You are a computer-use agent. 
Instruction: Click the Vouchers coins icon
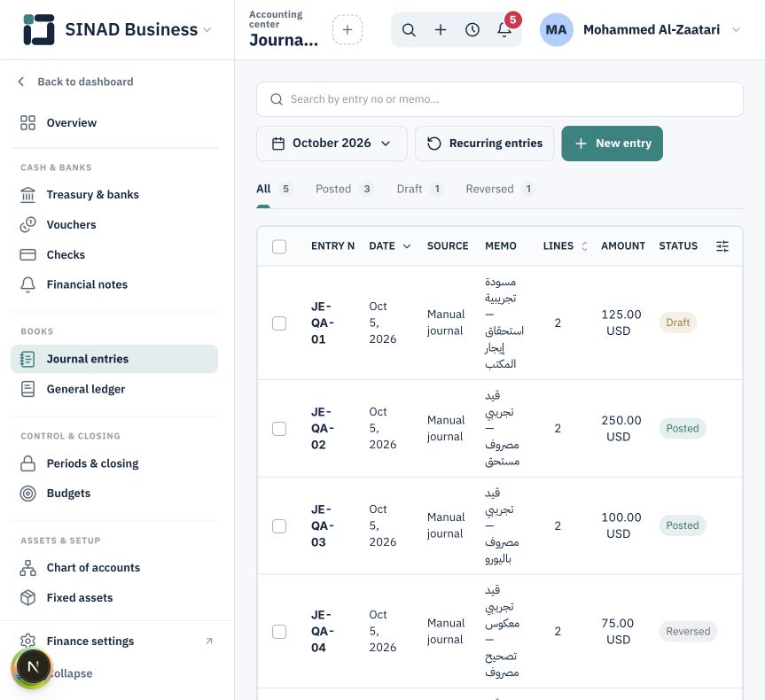point(27,225)
